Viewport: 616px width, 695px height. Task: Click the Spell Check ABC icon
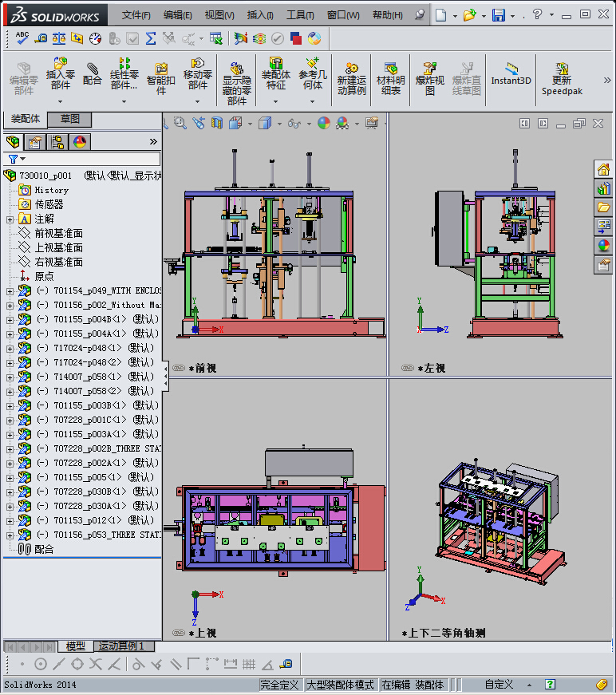pyautogui.click(x=22, y=38)
